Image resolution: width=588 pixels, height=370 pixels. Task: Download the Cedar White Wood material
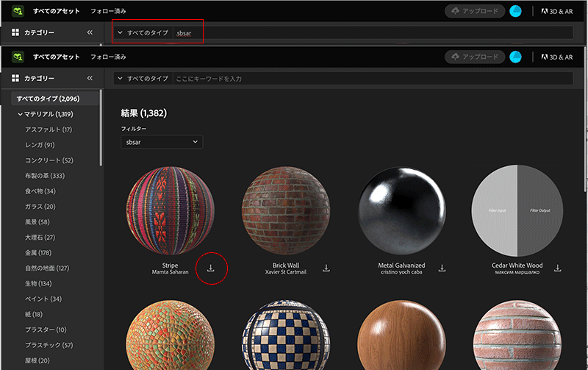click(557, 268)
